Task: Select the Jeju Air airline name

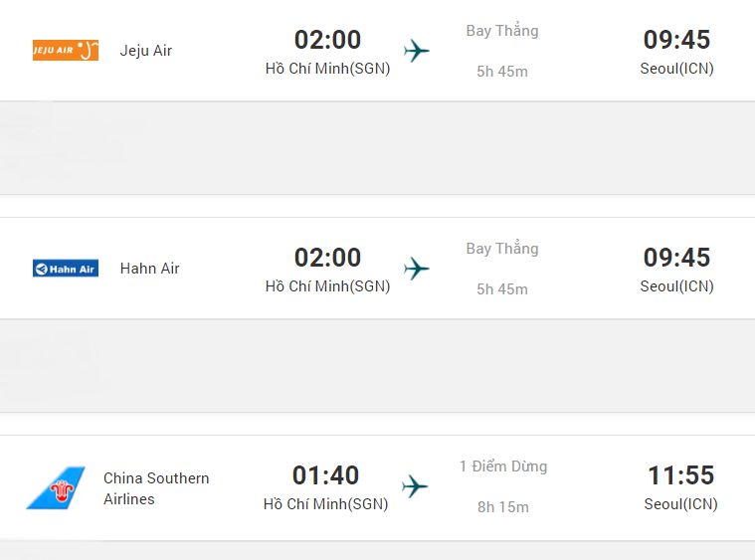Action: coord(146,51)
